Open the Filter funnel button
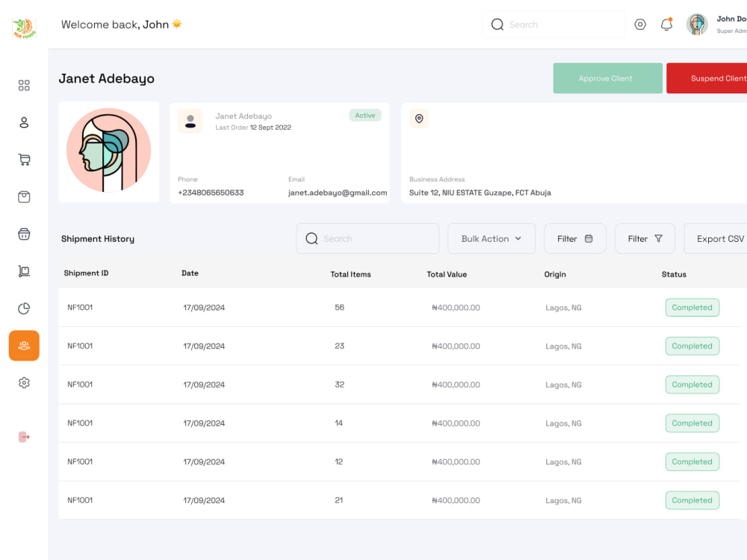The width and height of the screenshot is (747, 560). 645,239
